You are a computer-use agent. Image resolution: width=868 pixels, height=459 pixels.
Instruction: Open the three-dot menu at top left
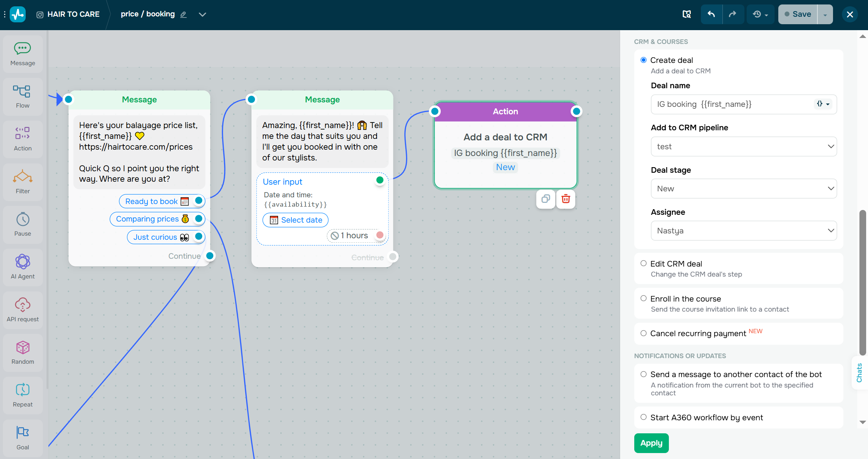[x=4, y=14]
